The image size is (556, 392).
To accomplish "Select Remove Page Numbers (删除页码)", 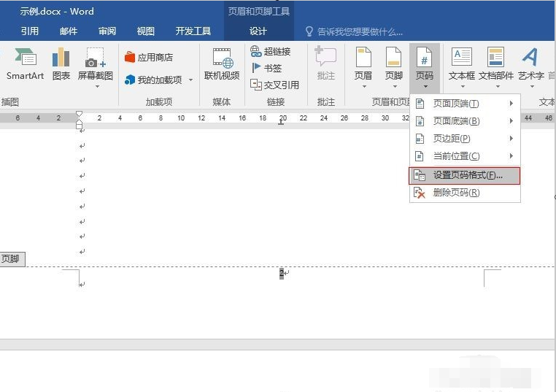I will pyautogui.click(x=465, y=193).
